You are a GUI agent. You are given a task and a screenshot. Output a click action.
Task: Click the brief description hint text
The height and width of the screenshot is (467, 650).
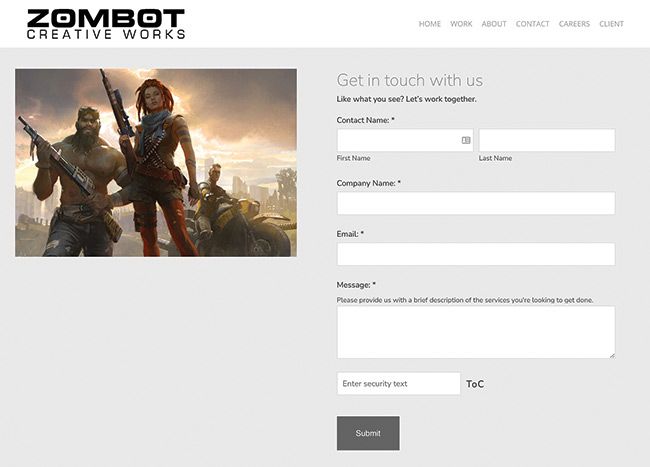point(465,300)
